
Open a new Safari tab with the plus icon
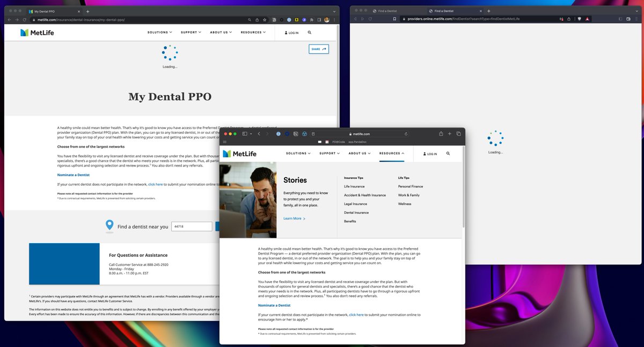pyautogui.click(x=450, y=134)
